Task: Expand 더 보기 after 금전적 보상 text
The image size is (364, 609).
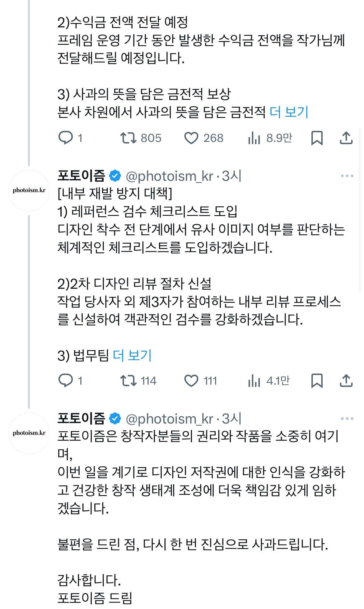Action: [x=289, y=112]
